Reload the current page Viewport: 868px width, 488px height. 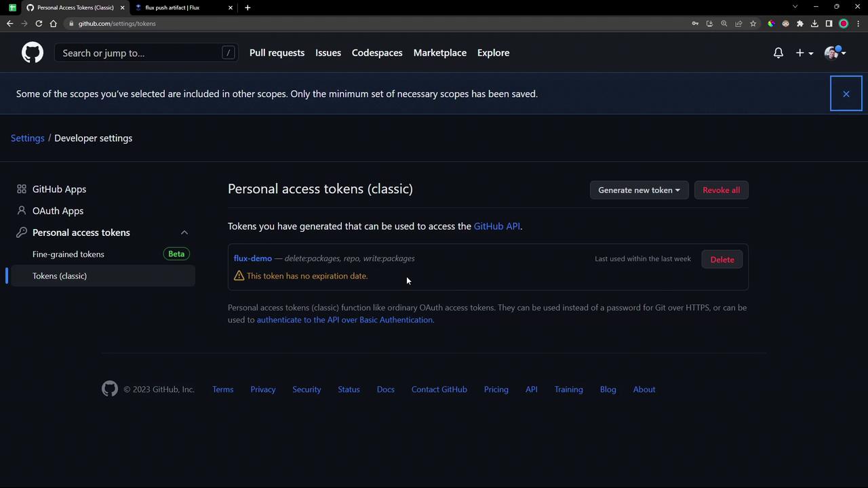coord(39,24)
